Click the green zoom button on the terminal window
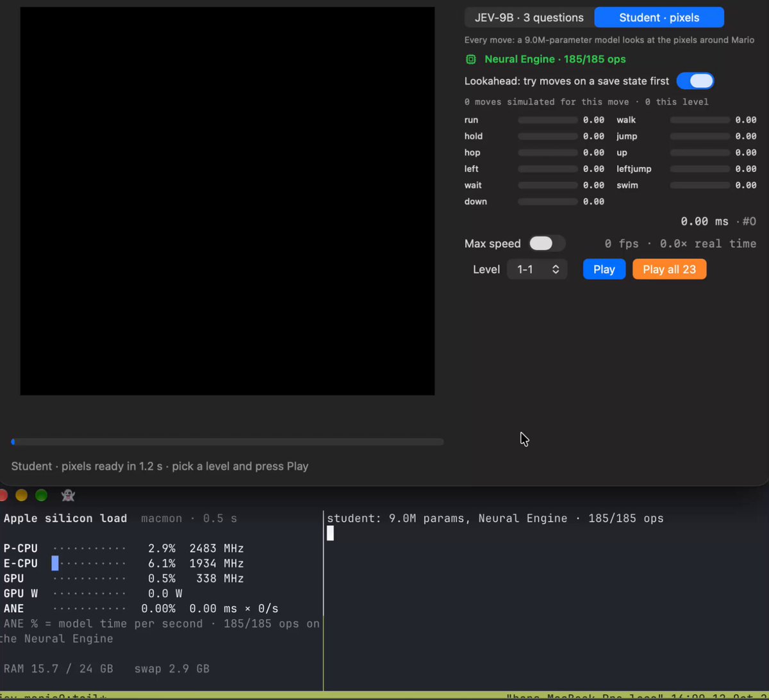Screen dimensions: 769x700 point(41,495)
